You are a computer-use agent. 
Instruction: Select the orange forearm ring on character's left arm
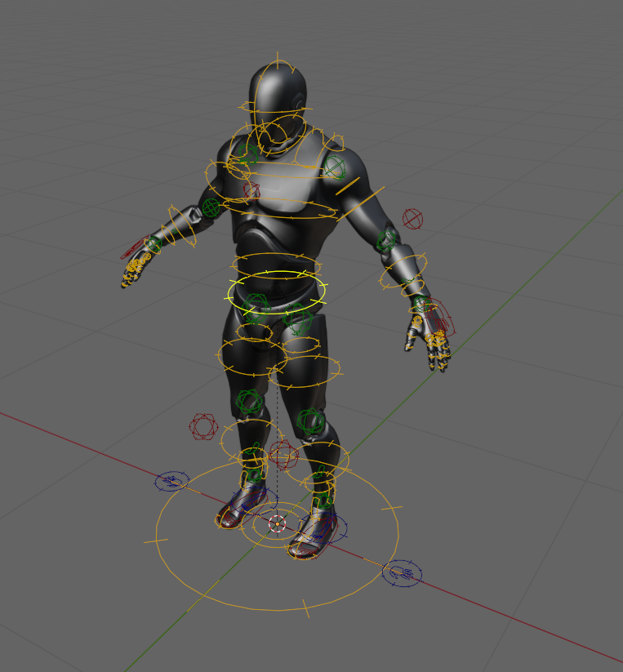(x=403, y=269)
